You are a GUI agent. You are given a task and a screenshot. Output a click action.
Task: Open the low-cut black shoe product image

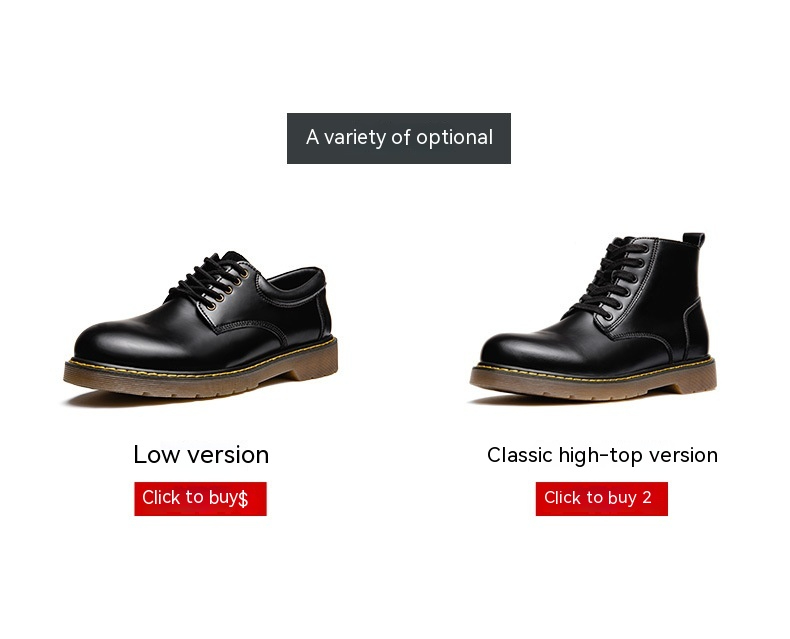tap(201, 328)
